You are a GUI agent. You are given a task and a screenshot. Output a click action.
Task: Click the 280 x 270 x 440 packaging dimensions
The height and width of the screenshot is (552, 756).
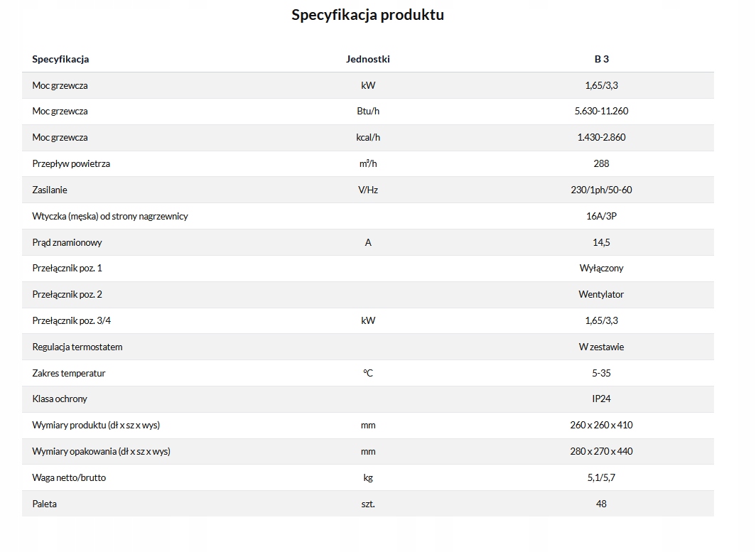click(x=601, y=451)
